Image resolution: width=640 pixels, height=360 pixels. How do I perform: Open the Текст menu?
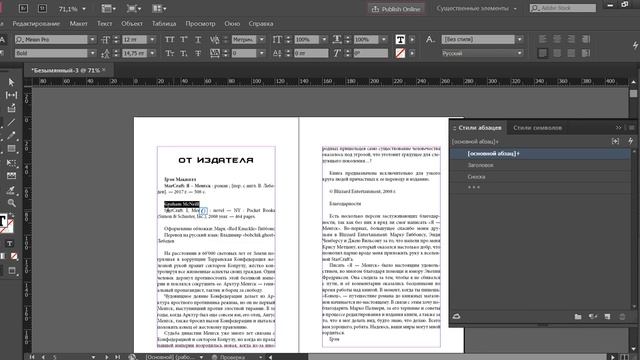(x=104, y=24)
